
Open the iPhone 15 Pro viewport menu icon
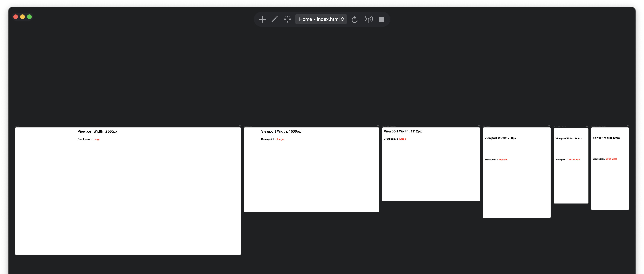[x=587, y=127]
